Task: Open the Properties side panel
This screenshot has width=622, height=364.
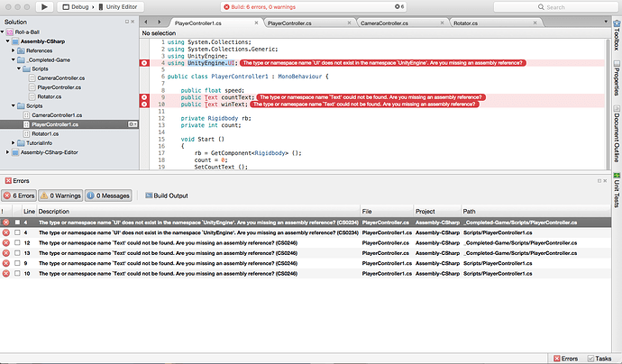Action: click(x=617, y=77)
